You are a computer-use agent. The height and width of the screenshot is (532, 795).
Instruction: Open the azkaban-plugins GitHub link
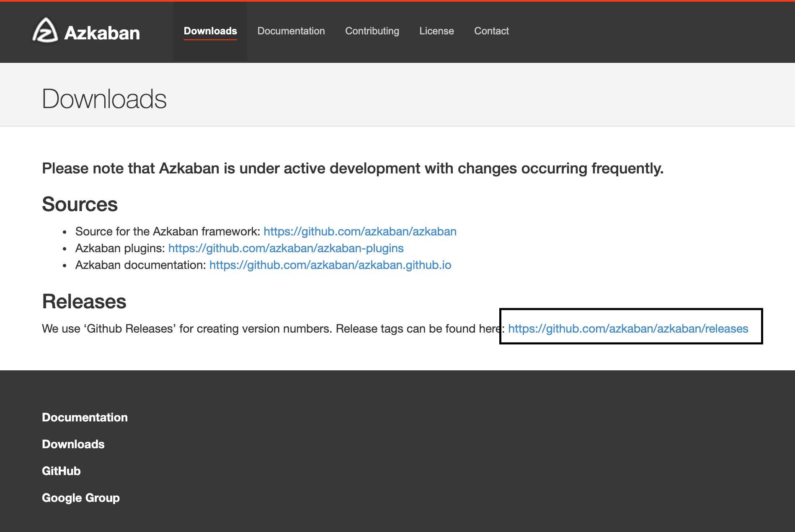tap(286, 248)
